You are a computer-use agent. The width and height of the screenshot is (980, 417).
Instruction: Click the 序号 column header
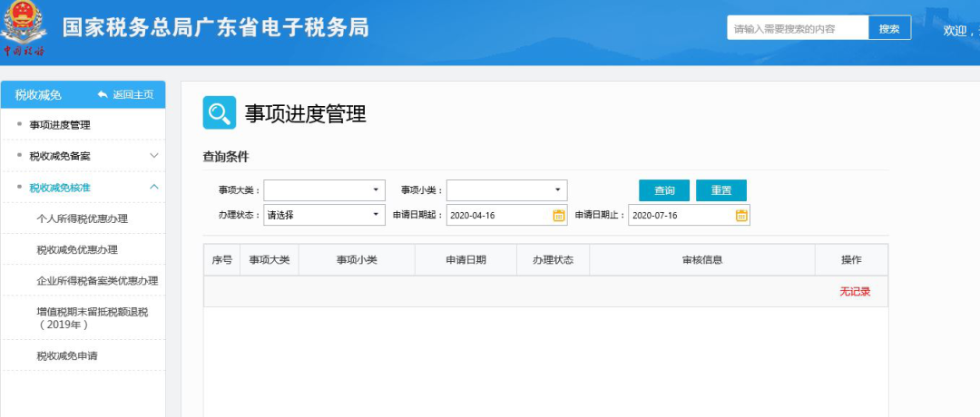[222, 259]
